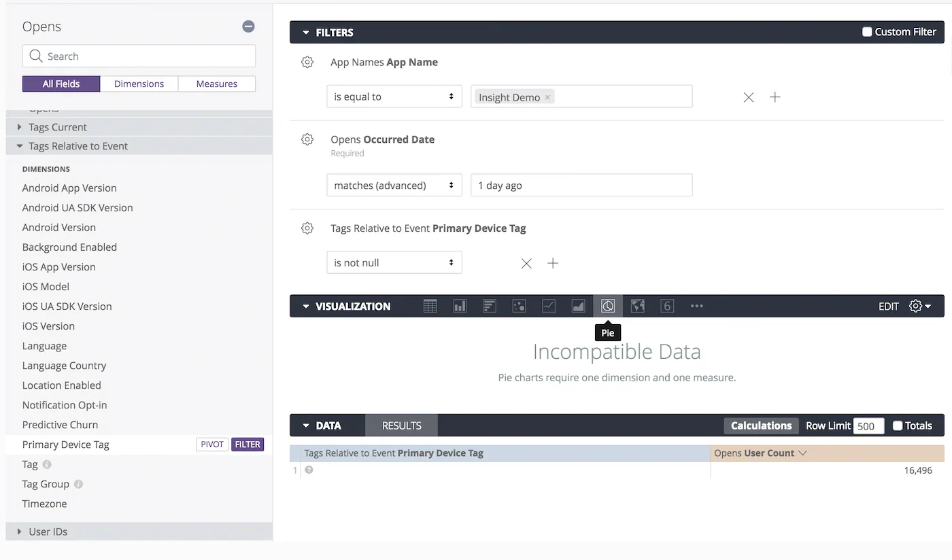
Task: Select the Area chart visualization
Action: [x=578, y=306]
